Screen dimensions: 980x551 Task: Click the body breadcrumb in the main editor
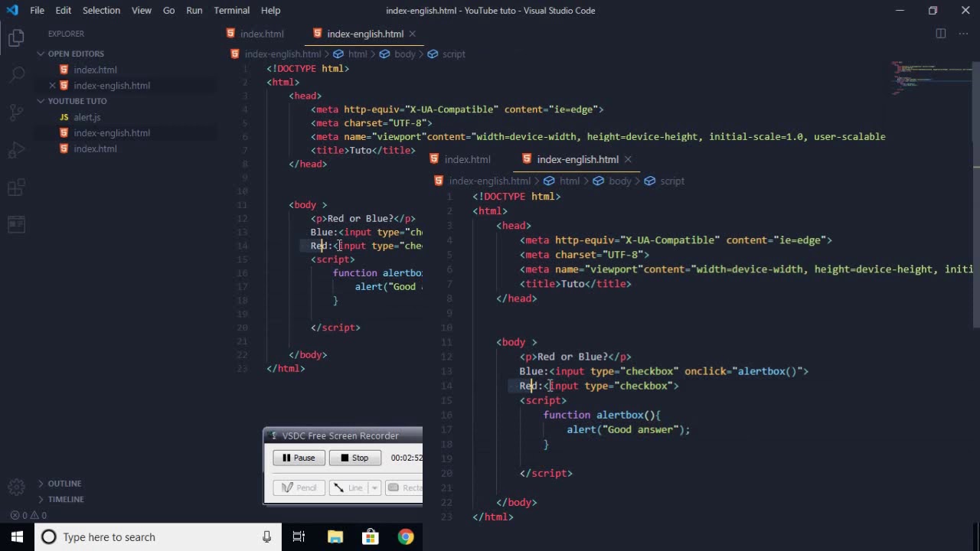405,54
